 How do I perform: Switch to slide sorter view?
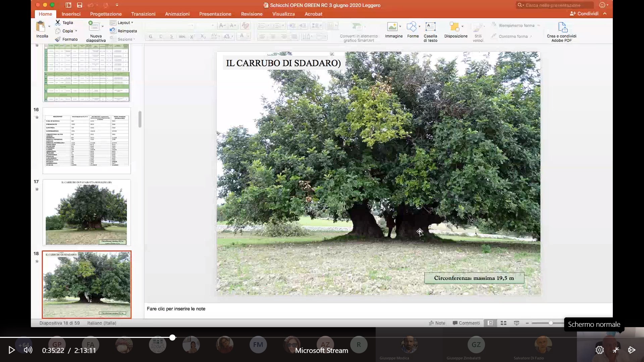(503, 323)
